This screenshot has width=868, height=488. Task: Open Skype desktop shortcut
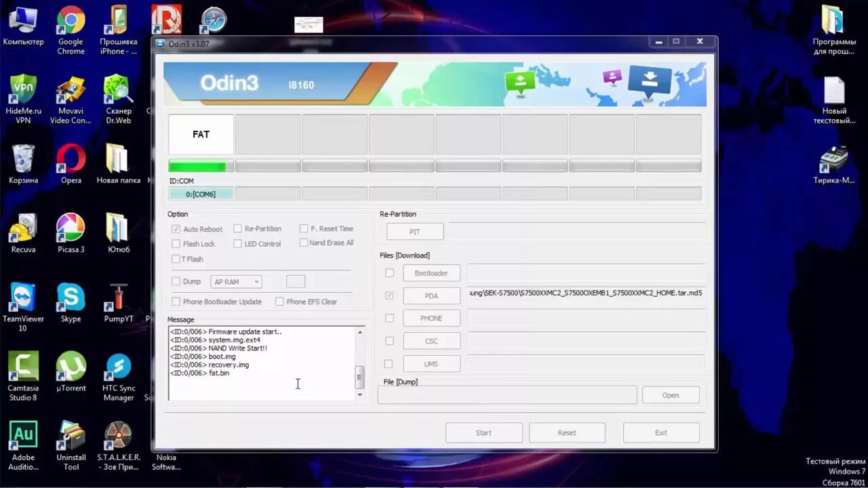coord(71,303)
